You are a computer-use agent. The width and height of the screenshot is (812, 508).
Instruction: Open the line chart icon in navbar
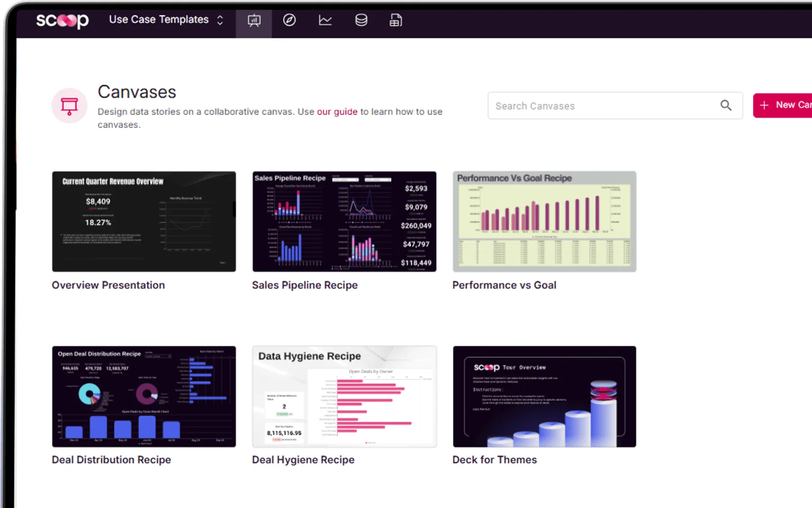click(325, 20)
